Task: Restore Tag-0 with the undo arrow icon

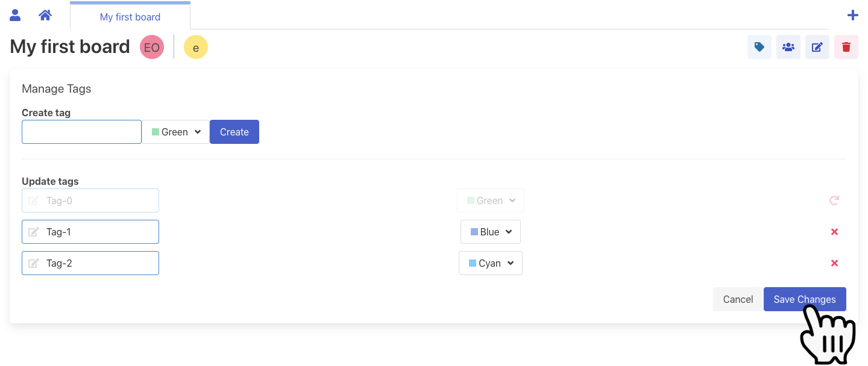Action: click(x=834, y=200)
